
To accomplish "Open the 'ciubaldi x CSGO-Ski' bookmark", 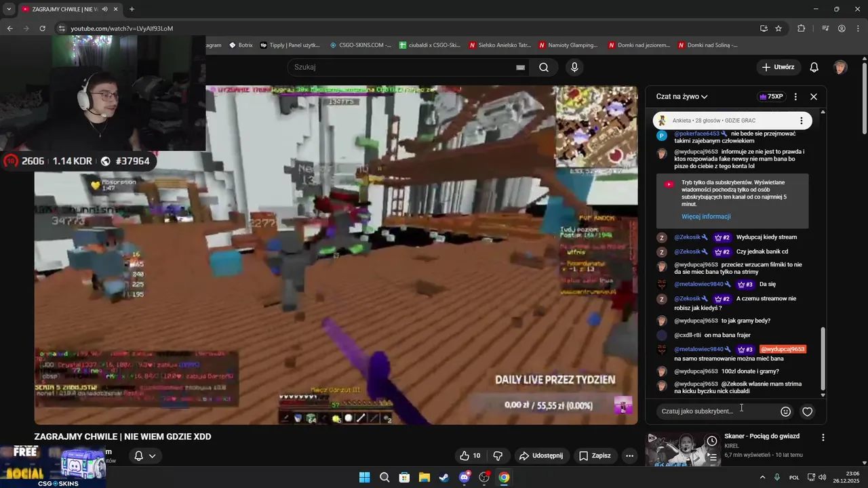I will click(x=430, y=45).
